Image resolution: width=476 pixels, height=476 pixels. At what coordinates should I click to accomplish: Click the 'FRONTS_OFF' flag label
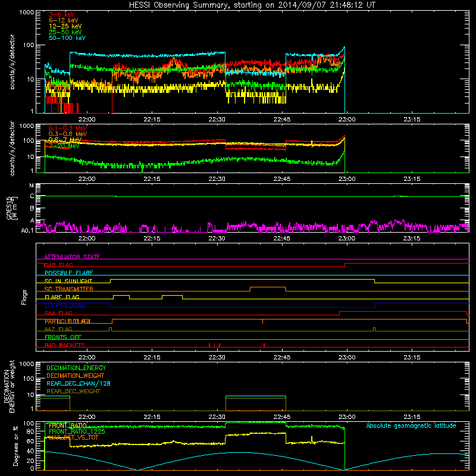point(63,337)
